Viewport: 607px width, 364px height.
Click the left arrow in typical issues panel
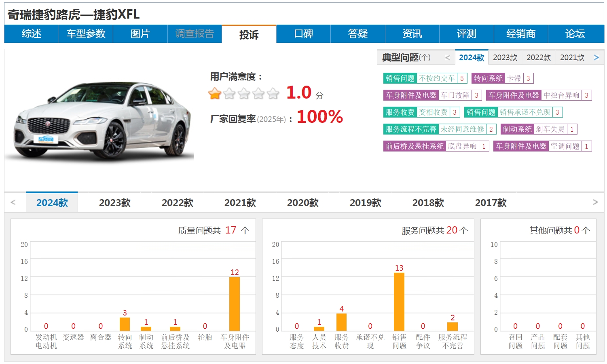tap(447, 58)
